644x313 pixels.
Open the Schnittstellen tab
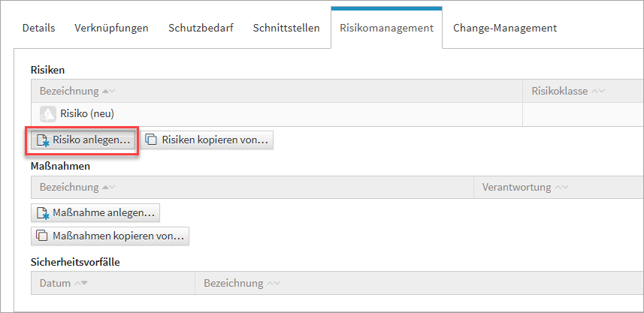click(286, 29)
